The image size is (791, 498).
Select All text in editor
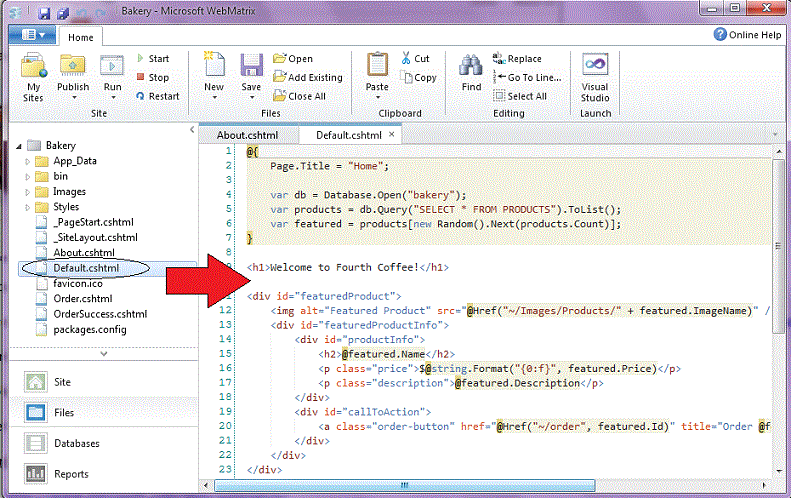tap(520, 96)
